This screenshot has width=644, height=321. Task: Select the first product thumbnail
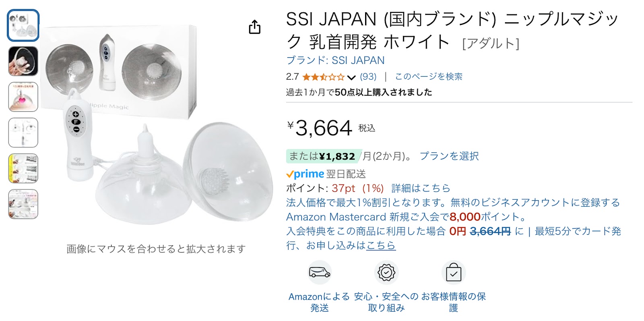(x=23, y=25)
